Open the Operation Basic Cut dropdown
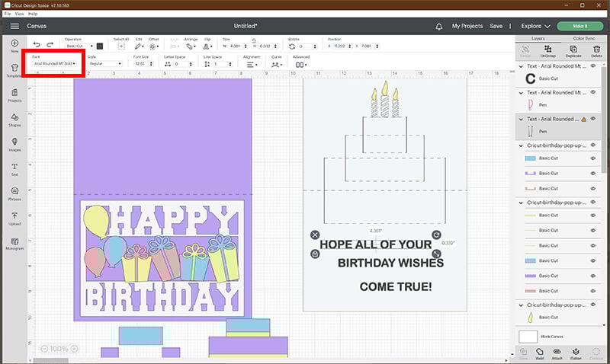The height and width of the screenshot is (364, 610). pyautogui.click(x=79, y=46)
